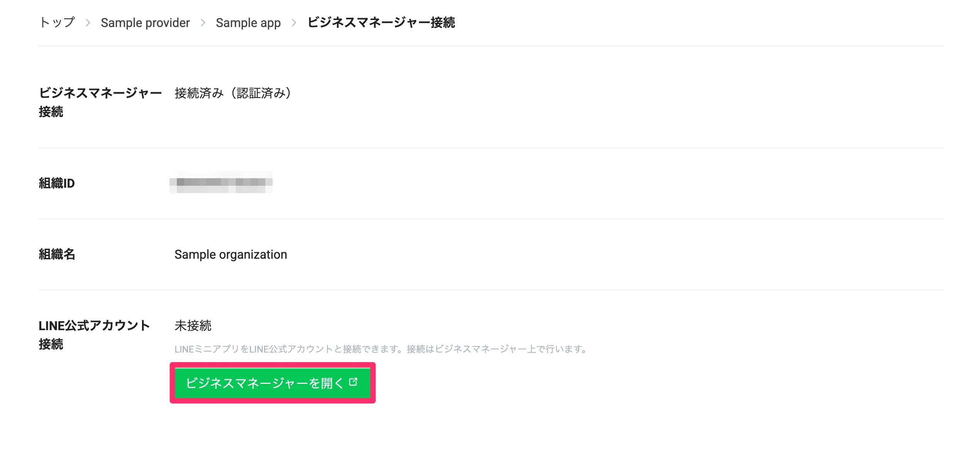Go to the トップ breadcrumb link
980x468 pixels.
[57, 22]
